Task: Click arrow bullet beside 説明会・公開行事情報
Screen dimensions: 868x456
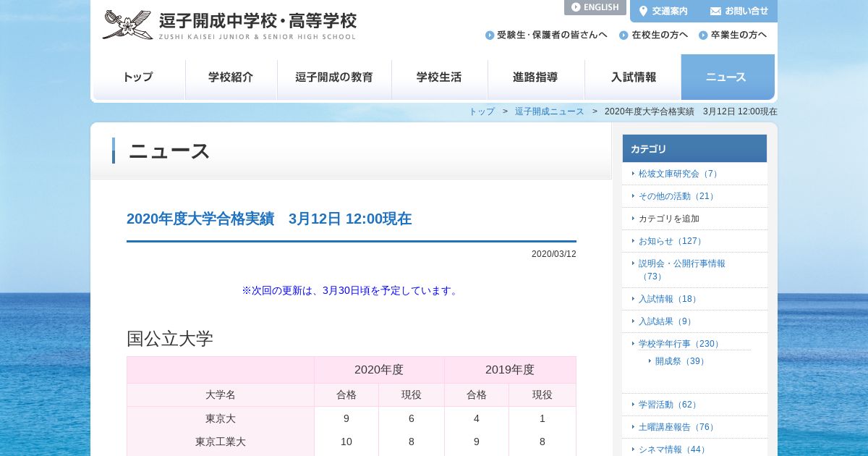Action: click(633, 263)
